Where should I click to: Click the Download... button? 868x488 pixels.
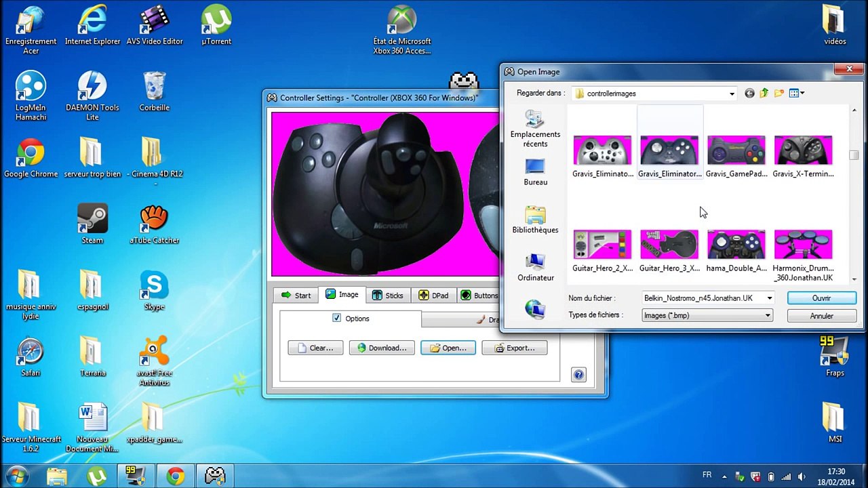coord(382,348)
